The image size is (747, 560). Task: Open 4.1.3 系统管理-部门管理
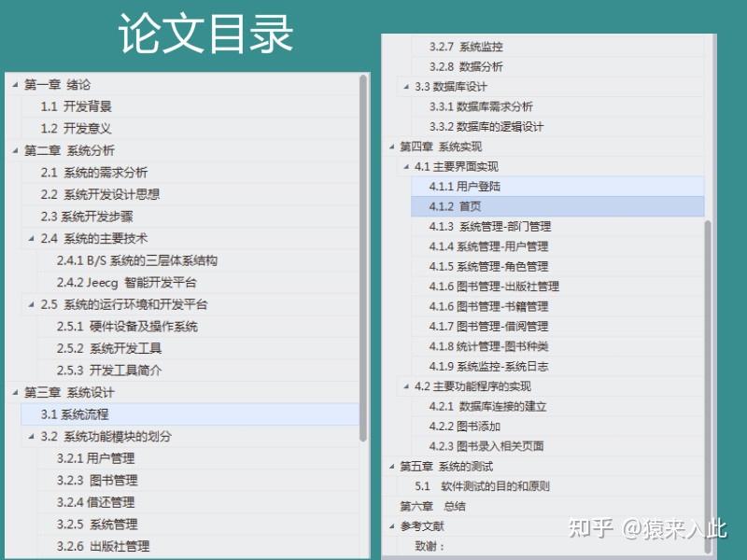(489, 226)
